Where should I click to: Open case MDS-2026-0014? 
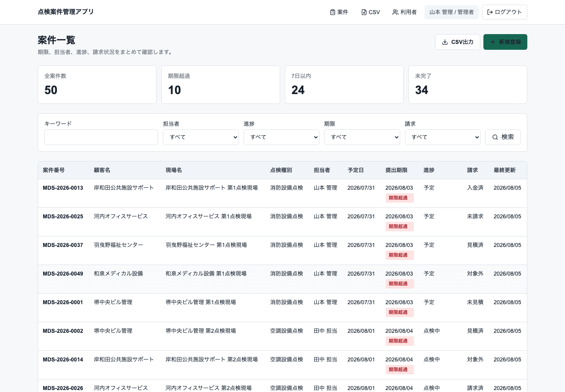tap(63, 359)
